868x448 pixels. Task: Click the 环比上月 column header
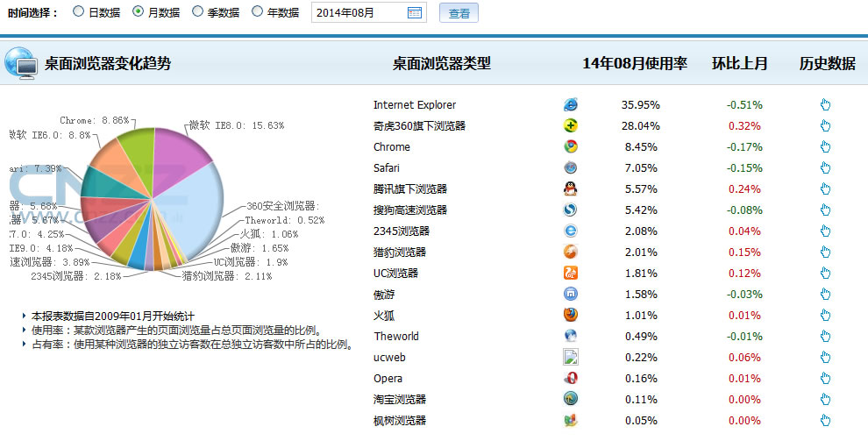pyautogui.click(x=739, y=63)
